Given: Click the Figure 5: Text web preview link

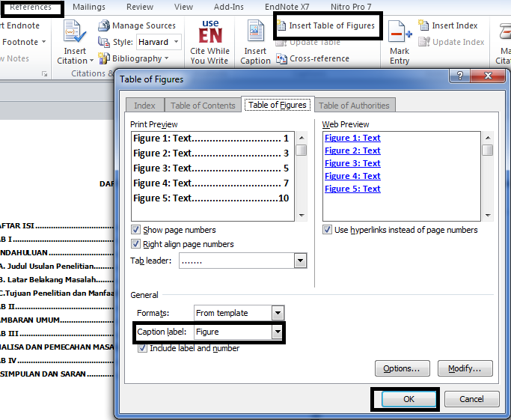Looking at the screenshot, I should [352, 189].
